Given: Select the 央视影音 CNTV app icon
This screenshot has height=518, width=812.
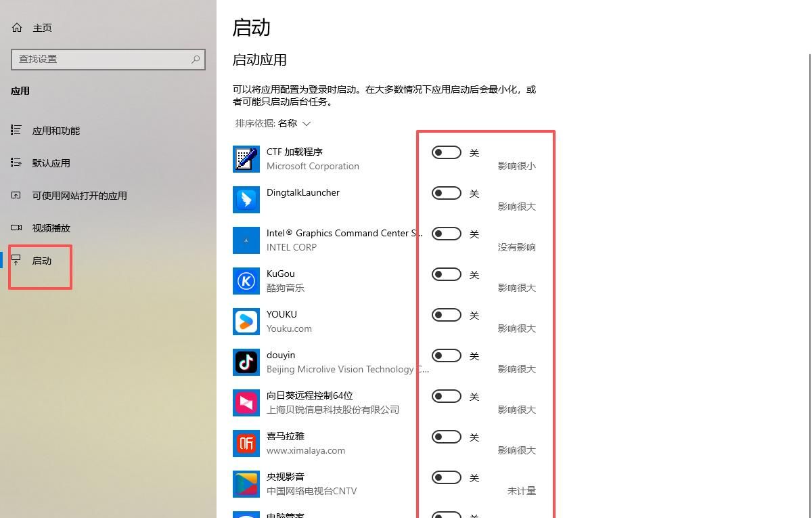Looking at the screenshot, I should [x=246, y=483].
